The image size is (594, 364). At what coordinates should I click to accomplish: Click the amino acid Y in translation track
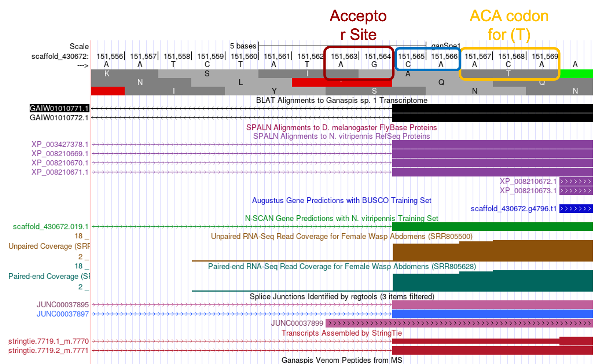point(274,91)
